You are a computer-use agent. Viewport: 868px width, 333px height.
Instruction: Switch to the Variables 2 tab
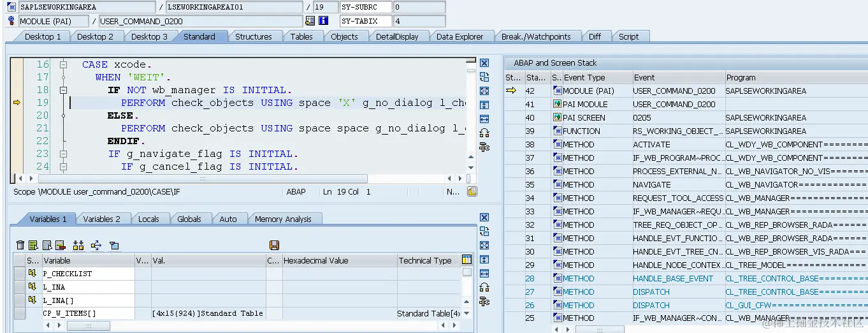[101, 219]
